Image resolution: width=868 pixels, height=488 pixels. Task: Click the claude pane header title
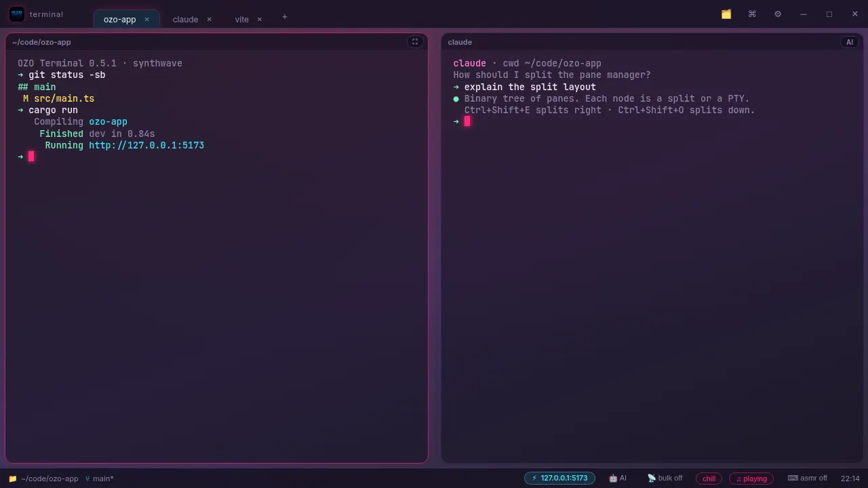point(460,42)
